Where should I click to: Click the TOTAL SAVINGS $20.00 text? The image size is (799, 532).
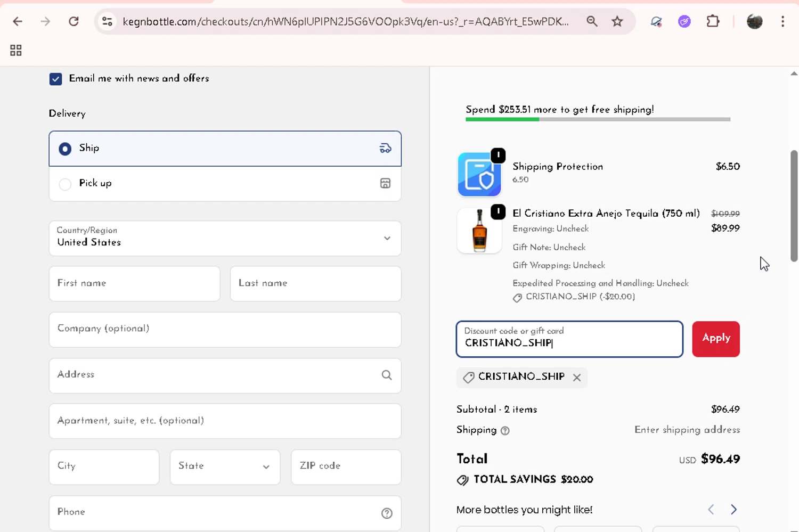(x=533, y=479)
